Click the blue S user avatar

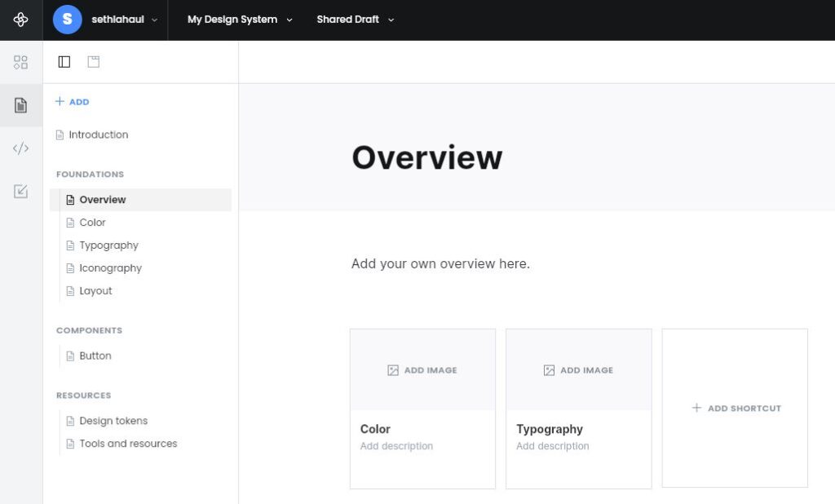(67, 20)
